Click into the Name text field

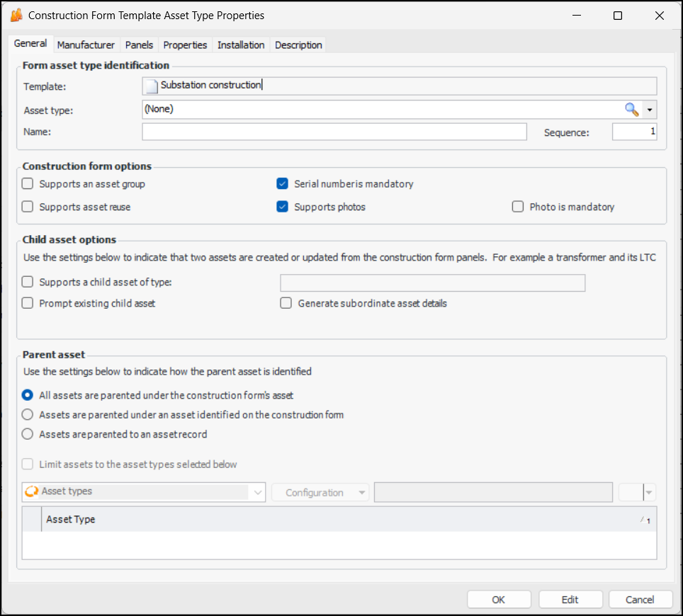[x=334, y=132]
